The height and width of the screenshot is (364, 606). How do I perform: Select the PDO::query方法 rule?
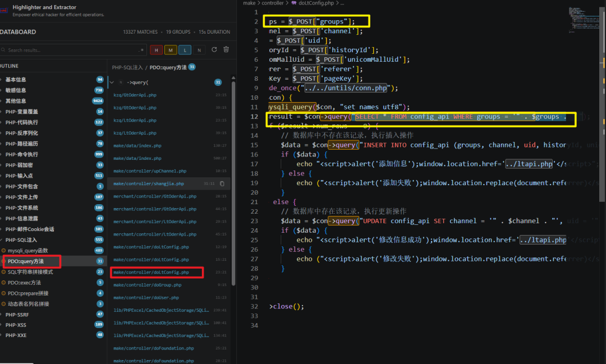pyautogui.click(x=25, y=261)
